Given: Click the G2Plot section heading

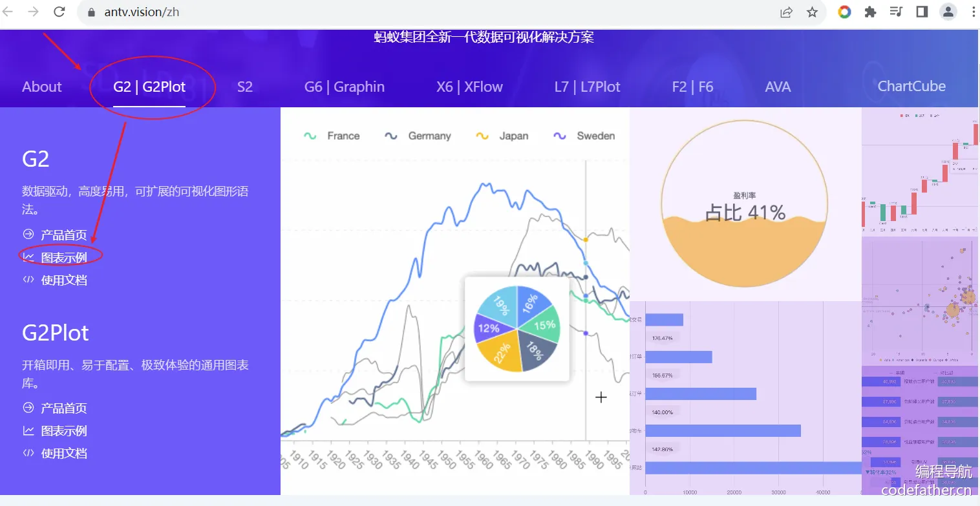Looking at the screenshot, I should (56, 333).
